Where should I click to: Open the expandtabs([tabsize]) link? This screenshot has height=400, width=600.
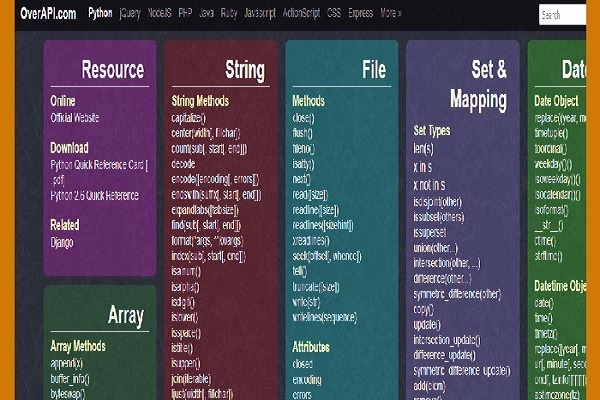coord(205,210)
